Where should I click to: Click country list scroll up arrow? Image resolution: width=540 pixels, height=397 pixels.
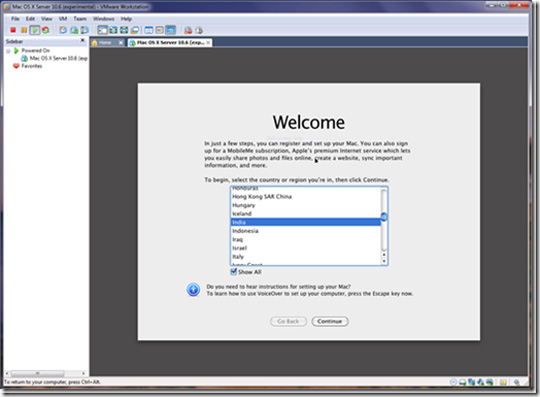384,255
